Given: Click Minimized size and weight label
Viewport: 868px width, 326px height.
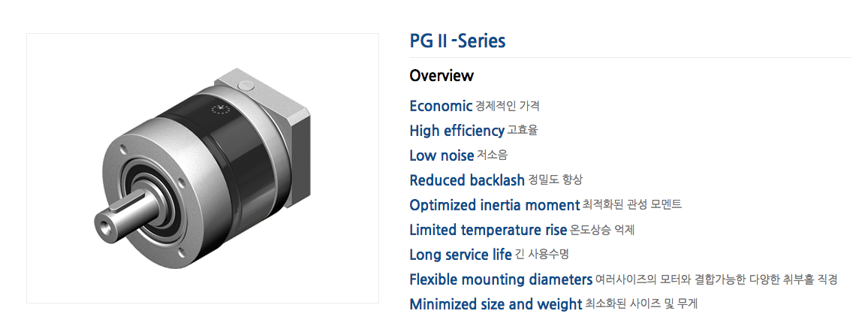Looking at the screenshot, I should pos(496,304).
